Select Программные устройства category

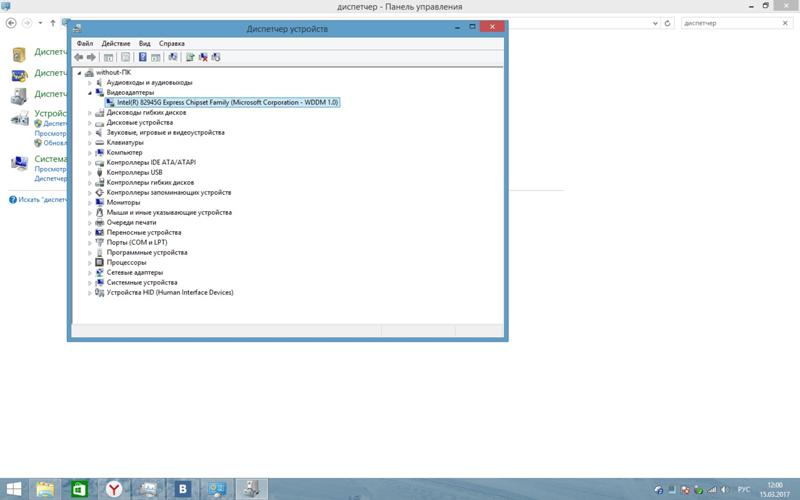(147, 253)
